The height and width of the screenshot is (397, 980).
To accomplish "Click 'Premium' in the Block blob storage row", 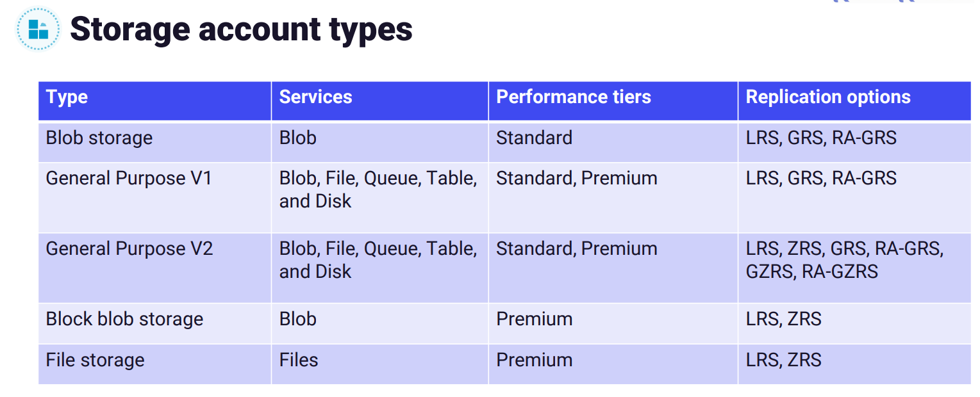I will [x=534, y=320].
